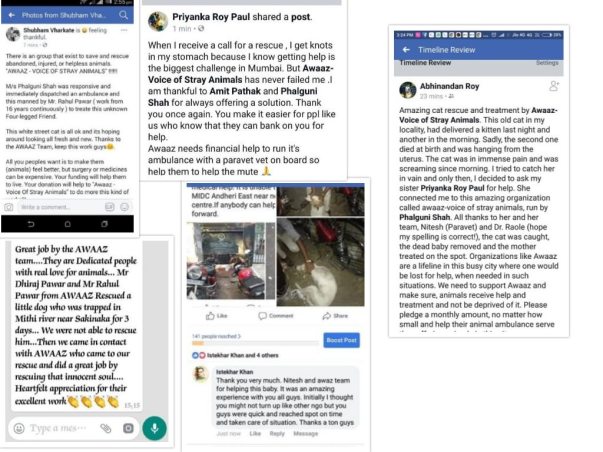Tap the camera icon in message bar
The width and height of the screenshot is (603, 452).
(x=128, y=428)
